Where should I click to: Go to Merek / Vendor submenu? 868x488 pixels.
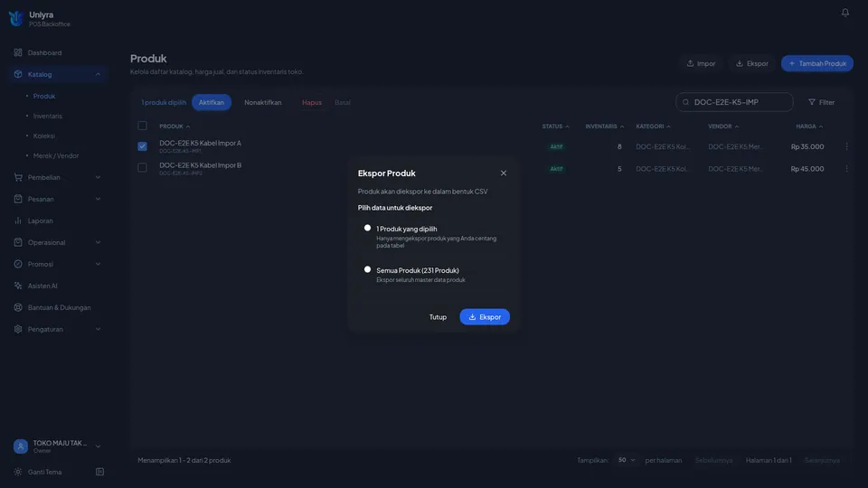[x=56, y=155]
